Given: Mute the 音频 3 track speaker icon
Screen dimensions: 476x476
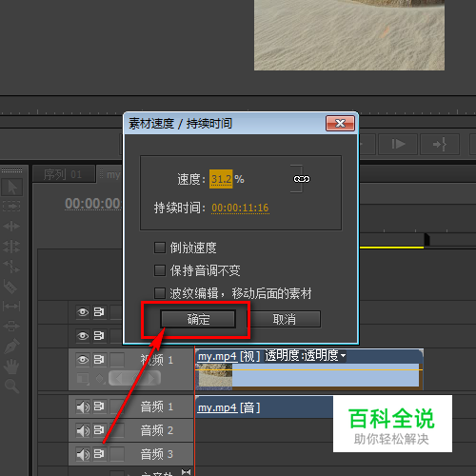Looking at the screenshot, I should [x=83, y=454].
